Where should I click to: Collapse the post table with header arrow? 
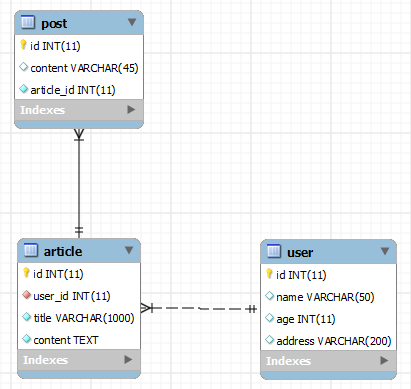click(132, 22)
